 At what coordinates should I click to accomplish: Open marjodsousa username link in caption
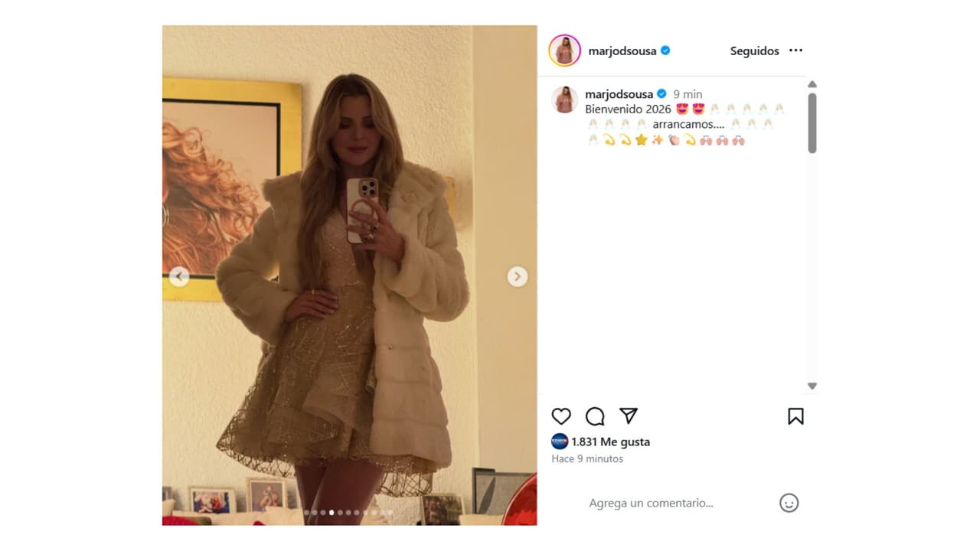pyautogui.click(x=619, y=94)
